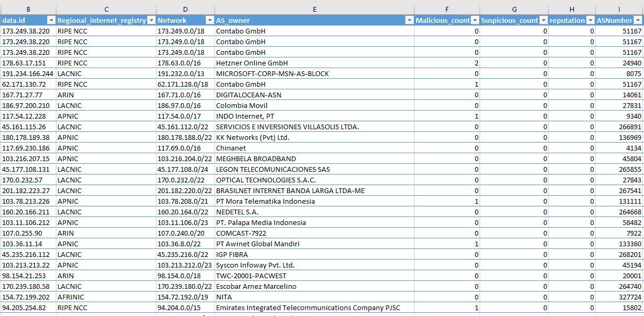The width and height of the screenshot is (644, 316).
Task: Open the reputation filter dropdown
Action: 591,20
